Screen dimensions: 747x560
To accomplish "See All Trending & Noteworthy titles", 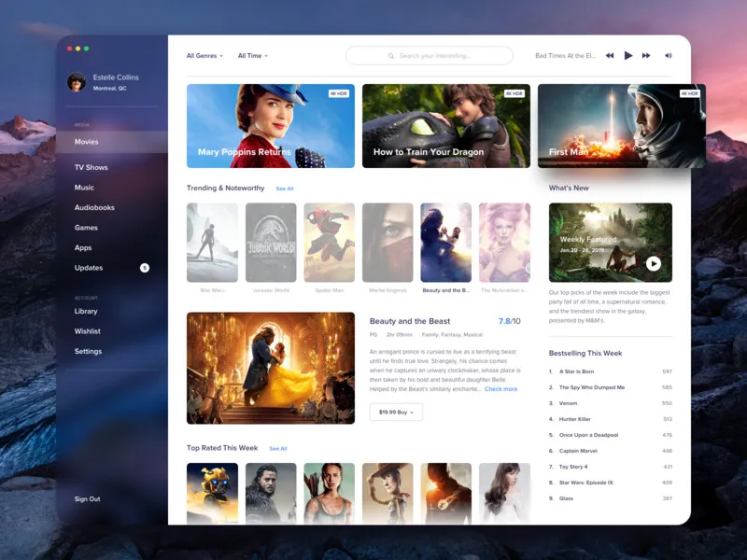I will tap(285, 189).
